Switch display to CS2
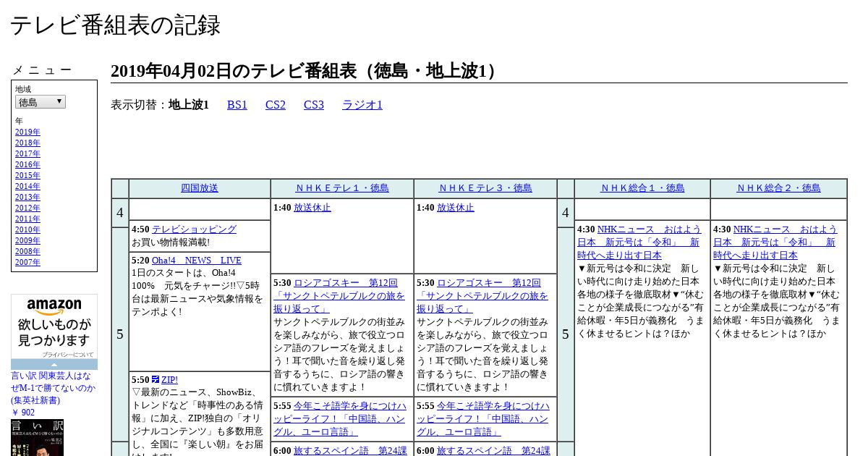The image size is (868, 456). pos(276,105)
